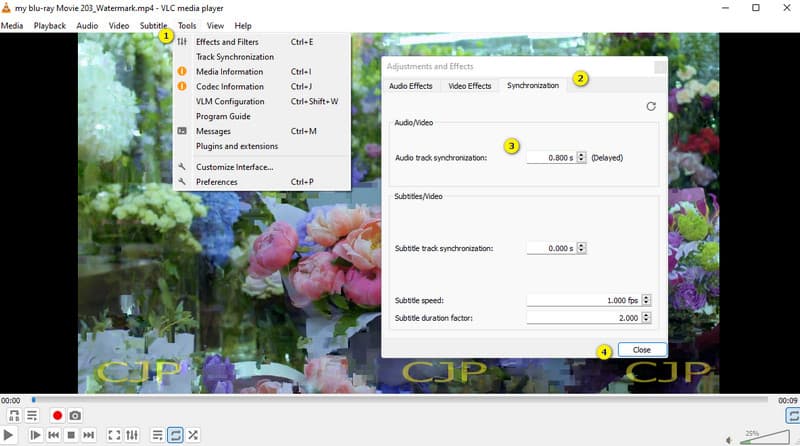Adjust the subtitle speed fps stepper arrows
The width and height of the screenshot is (800, 446).
[646, 300]
